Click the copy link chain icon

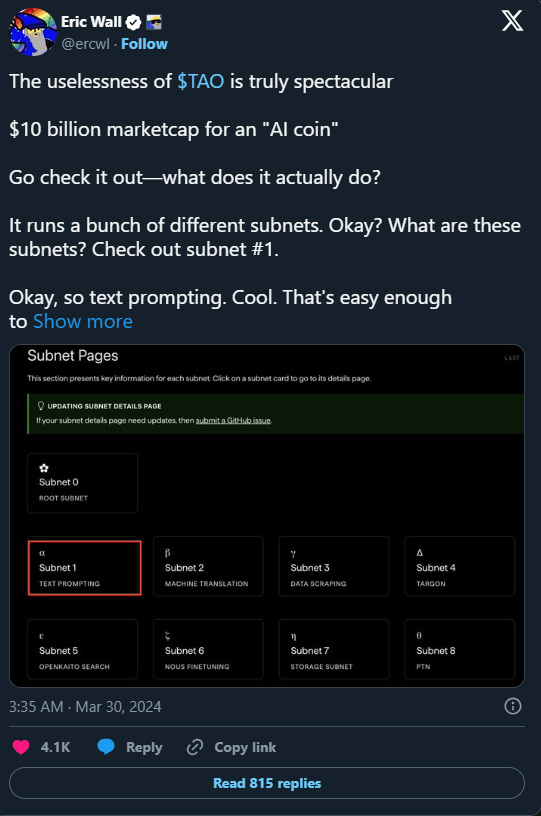point(195,747)
